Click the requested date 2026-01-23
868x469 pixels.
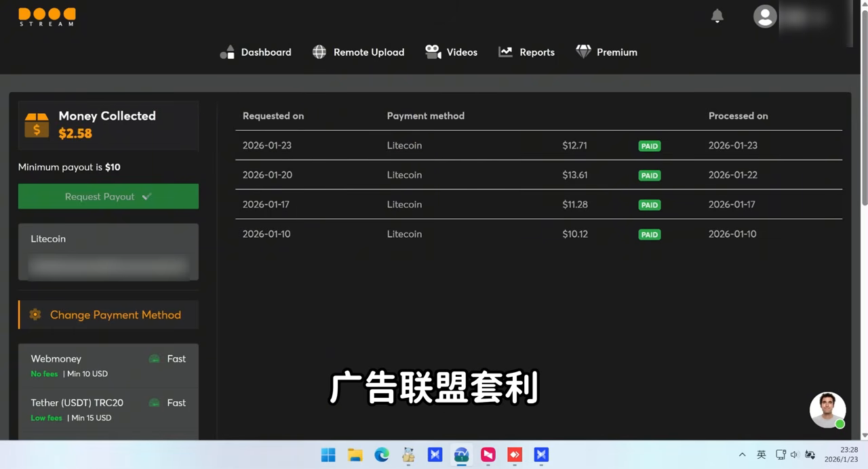coord(267,145)
